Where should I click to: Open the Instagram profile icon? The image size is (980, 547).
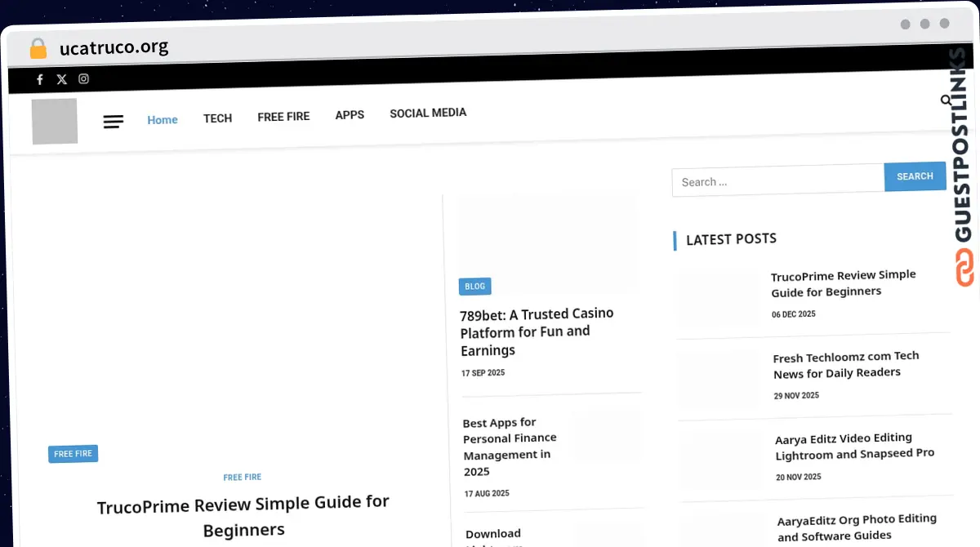tap(83, 78)
